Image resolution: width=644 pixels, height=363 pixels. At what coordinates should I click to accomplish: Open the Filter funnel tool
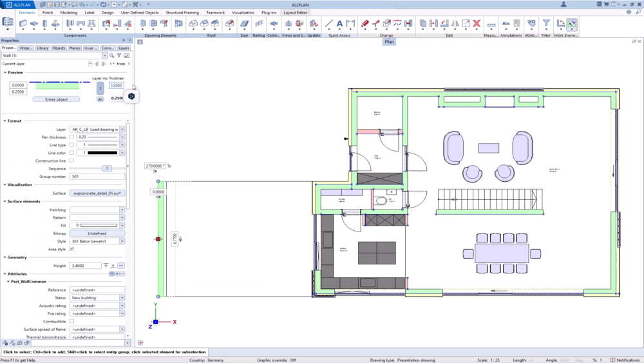click(546, 24)
